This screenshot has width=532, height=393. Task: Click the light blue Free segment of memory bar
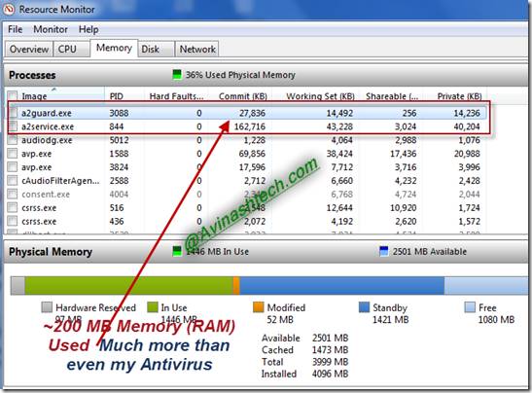486,285
